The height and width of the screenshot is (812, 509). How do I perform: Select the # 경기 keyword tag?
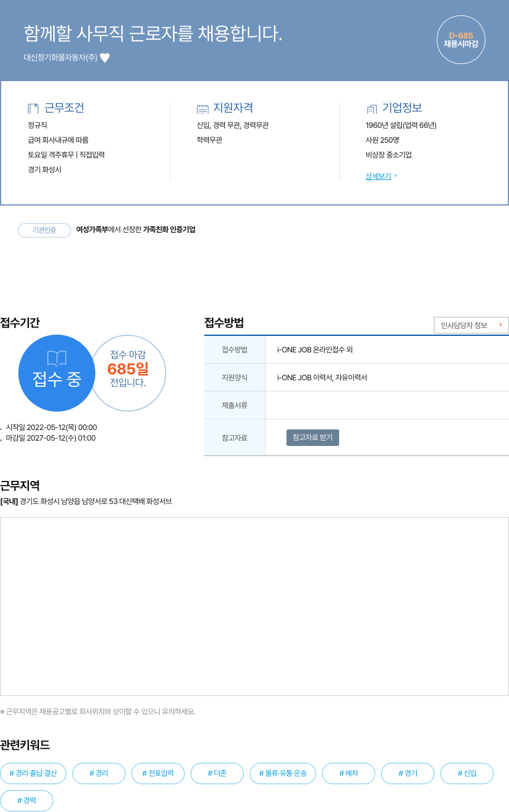[x=408, y=774]
